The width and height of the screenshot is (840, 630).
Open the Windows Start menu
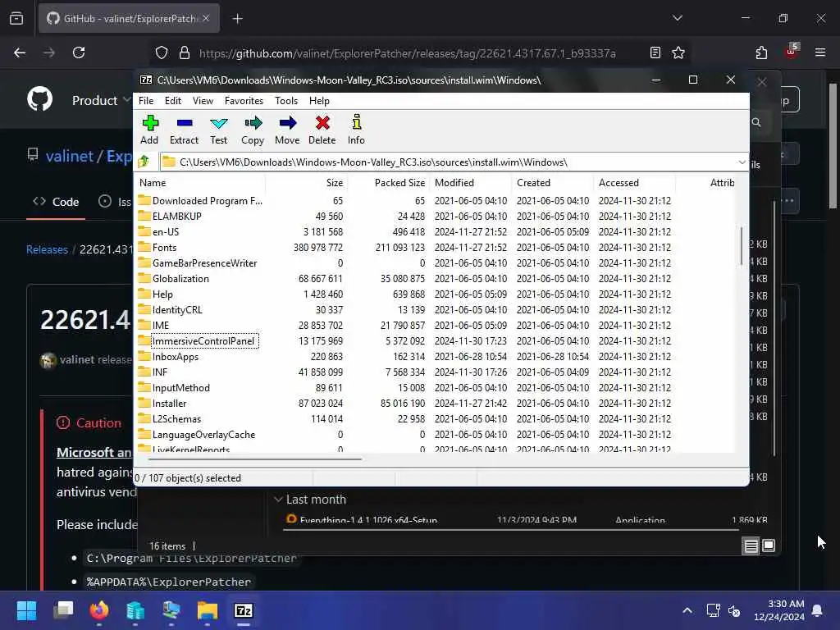(26, 610)
